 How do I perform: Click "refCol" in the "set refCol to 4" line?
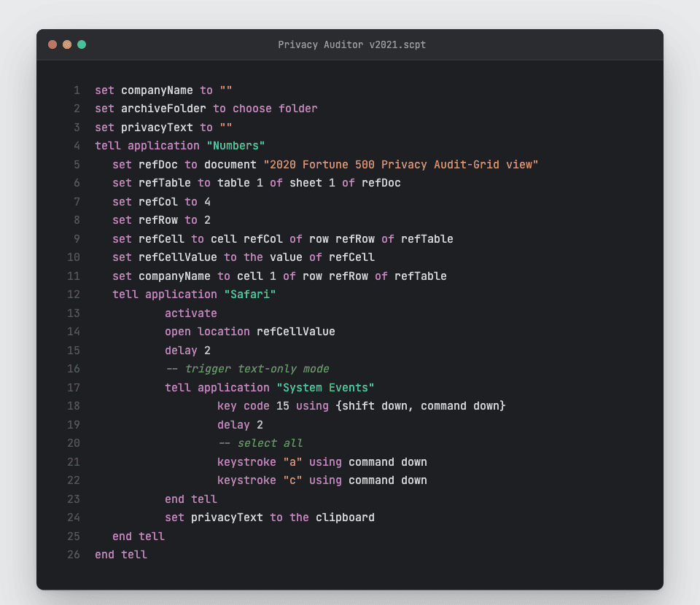click(x=158, y=202)
